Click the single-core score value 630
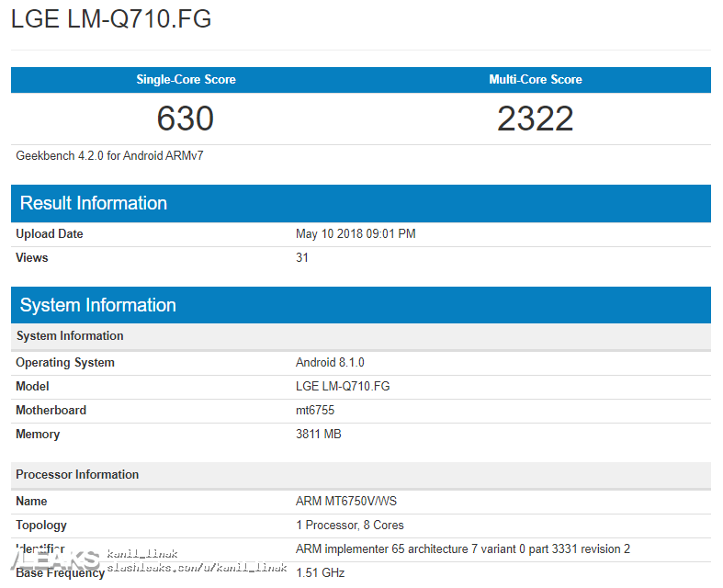The height and width of the screenshot is (588, 723). point(186,119)
